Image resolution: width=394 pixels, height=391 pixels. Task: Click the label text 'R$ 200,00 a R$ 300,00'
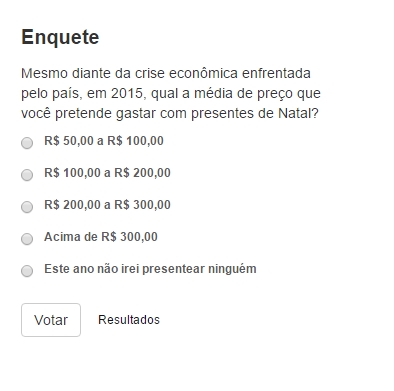(x=107, y=205)
